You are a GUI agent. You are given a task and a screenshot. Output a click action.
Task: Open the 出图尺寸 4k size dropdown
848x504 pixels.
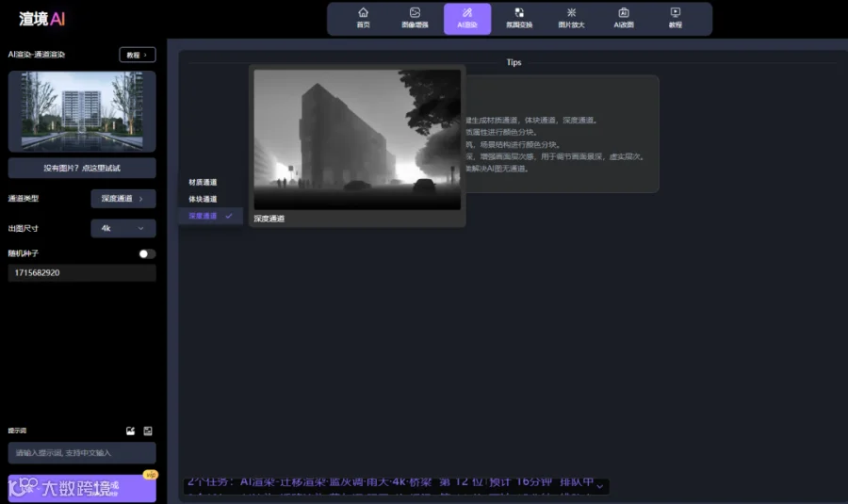tap(123, 228)
